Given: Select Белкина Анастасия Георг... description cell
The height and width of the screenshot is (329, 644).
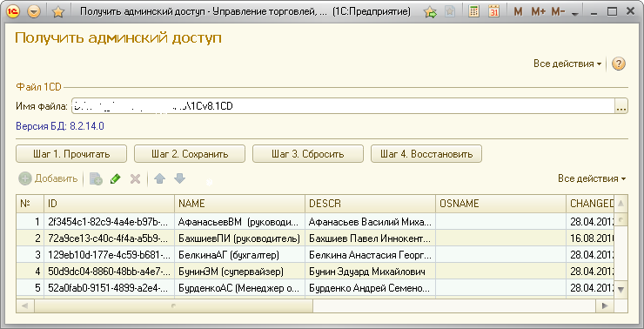Looking at the screenshot, I should pyautogui.click(x=371, y=255).
